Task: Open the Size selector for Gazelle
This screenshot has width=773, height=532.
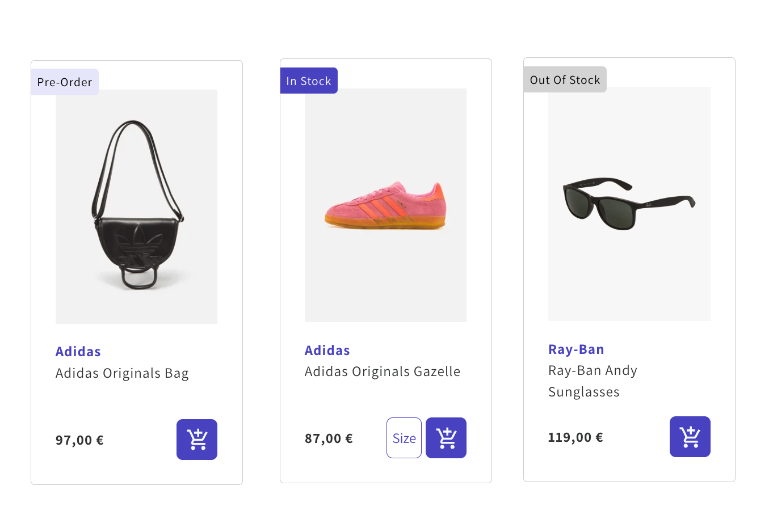Action: click(x=404, y=438)
